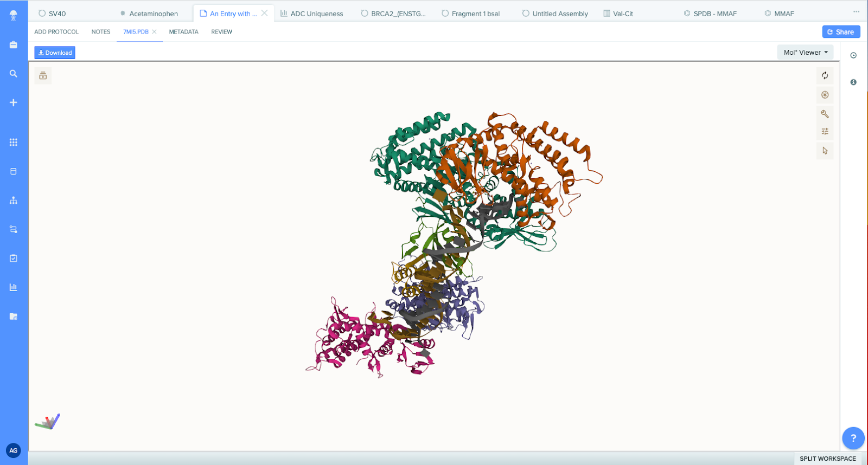Click the clock history icon on right
The height and width of the screenshot is (465, 868).
pyautogui.click(x=853, y=55)
